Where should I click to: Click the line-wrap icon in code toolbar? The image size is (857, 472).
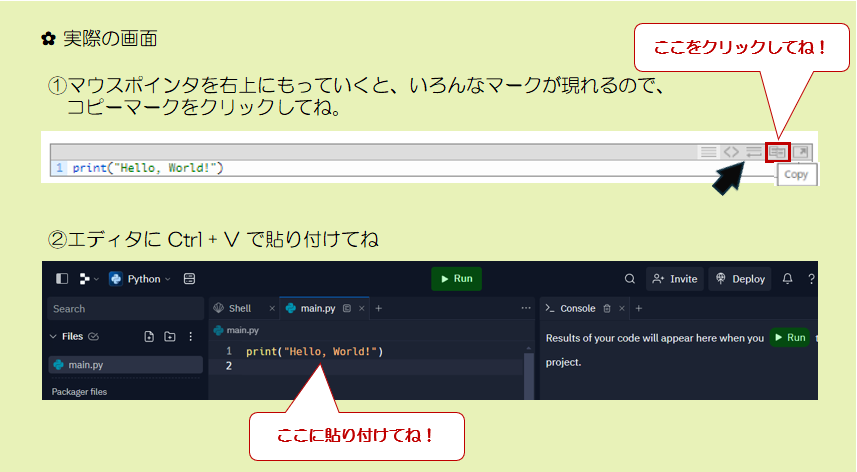[754, 152]
